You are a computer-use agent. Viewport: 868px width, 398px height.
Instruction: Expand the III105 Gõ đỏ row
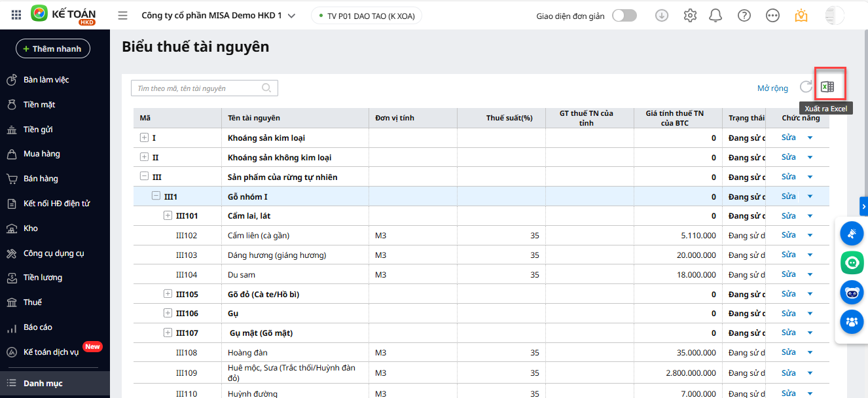168,294
